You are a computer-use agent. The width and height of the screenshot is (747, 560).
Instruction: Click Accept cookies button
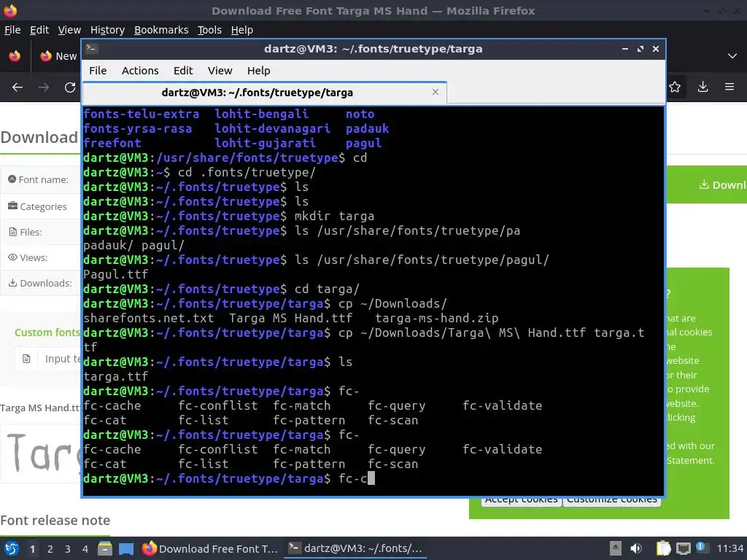pos(521,500)
